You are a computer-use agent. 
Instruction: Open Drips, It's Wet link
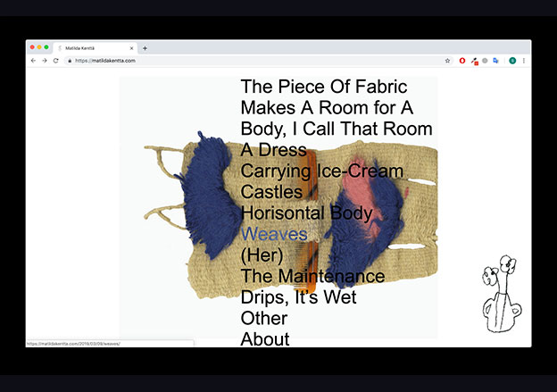[x=298, y=297]
